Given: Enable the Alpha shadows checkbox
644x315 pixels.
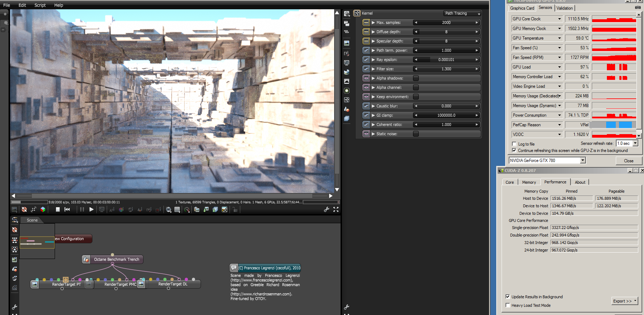Looking at the screenshot, I should 416,78.
